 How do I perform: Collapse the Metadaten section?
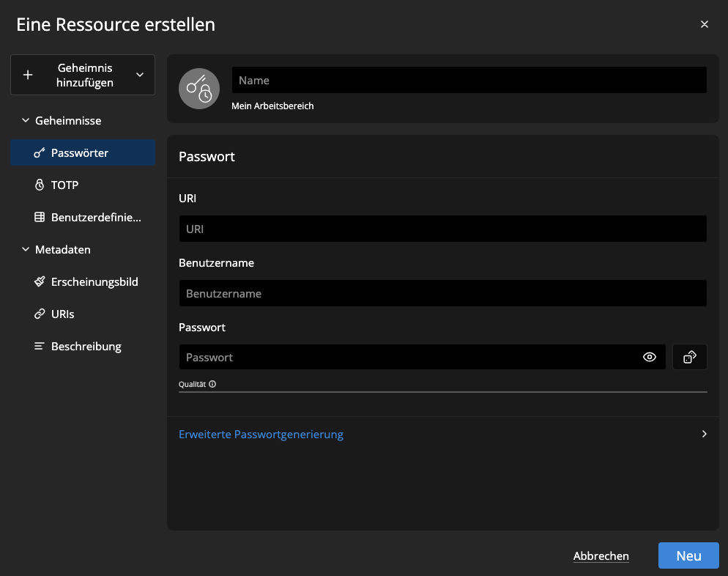(26, 249)
